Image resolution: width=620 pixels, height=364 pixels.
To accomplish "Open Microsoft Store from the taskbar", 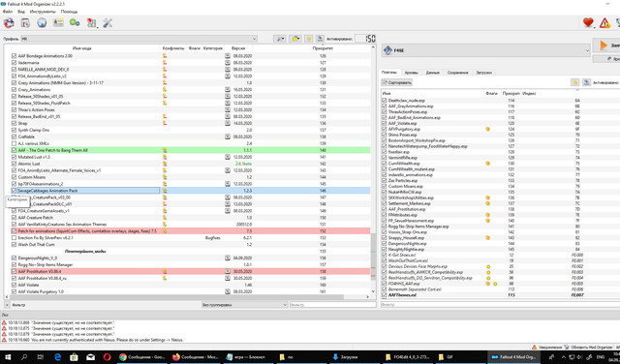I will coord(74,357).
